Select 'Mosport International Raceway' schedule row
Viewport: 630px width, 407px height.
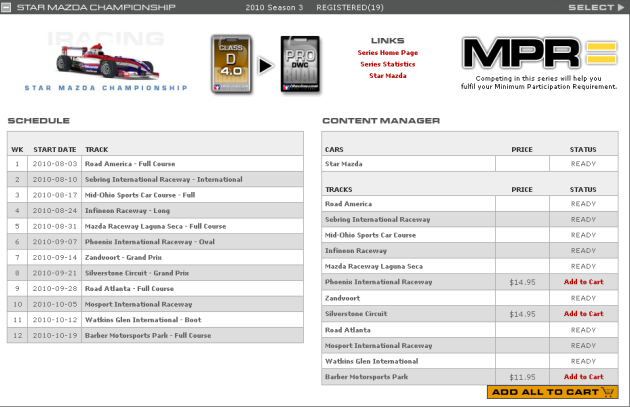[x=155, y=304]
